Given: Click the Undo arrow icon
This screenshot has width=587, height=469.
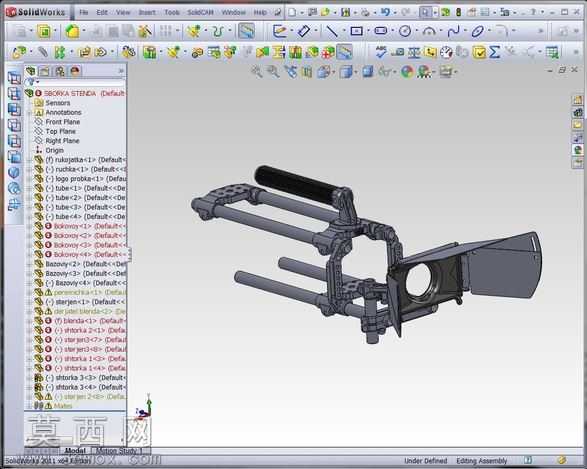Looking at the screenshot, I should pos(385,12).
